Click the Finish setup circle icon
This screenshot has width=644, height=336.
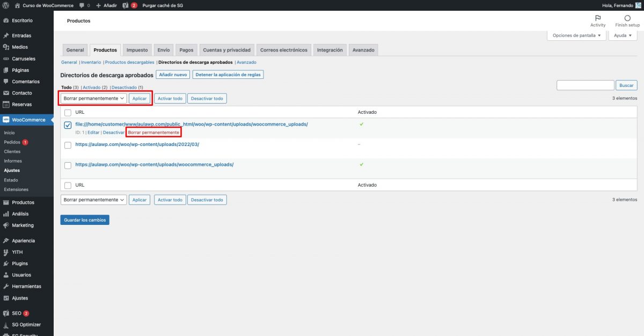[x=627, y=18]
